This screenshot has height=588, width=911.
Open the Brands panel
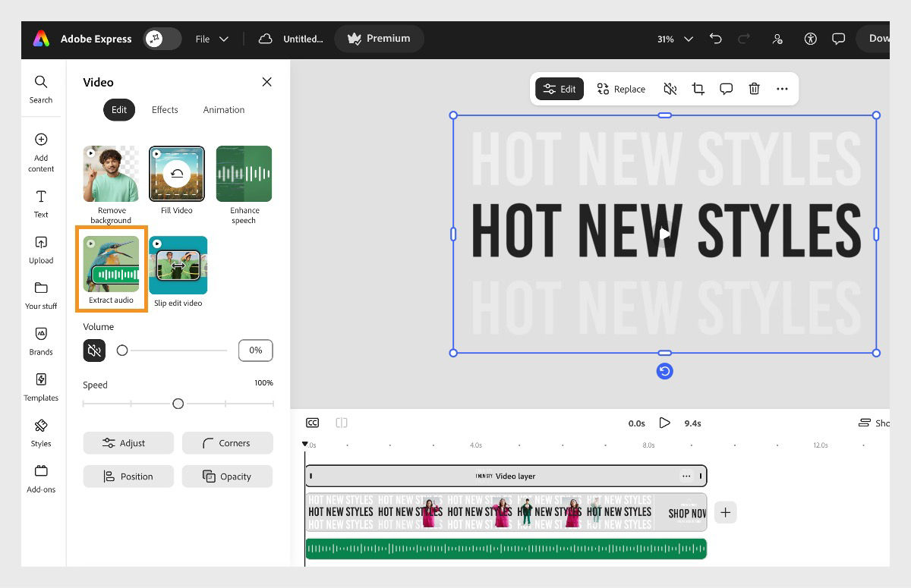tap(41, 341)
